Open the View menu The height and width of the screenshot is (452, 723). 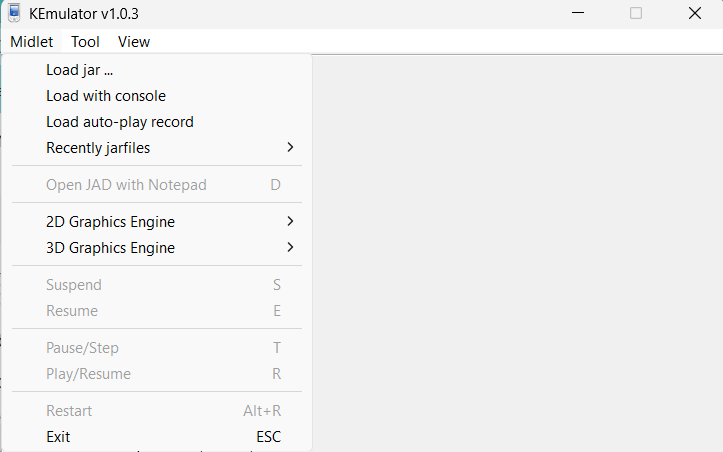(134, 42)
